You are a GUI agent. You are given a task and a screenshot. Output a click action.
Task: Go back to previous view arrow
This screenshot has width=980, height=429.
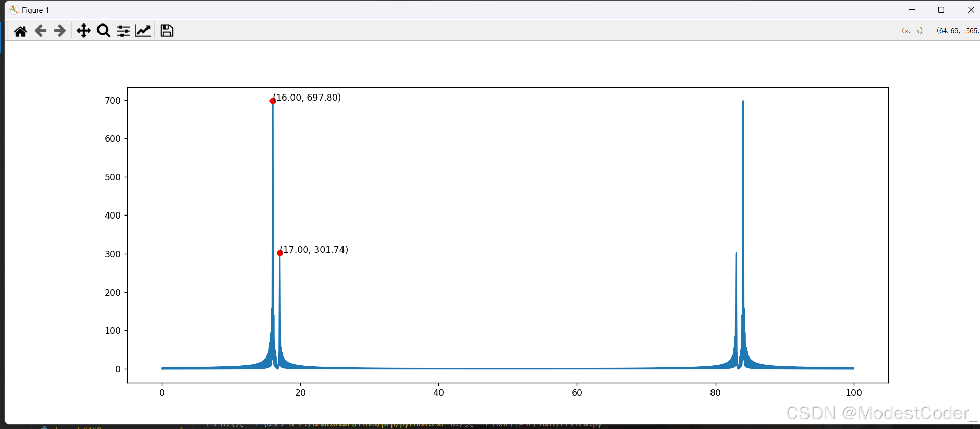point(40,31)
